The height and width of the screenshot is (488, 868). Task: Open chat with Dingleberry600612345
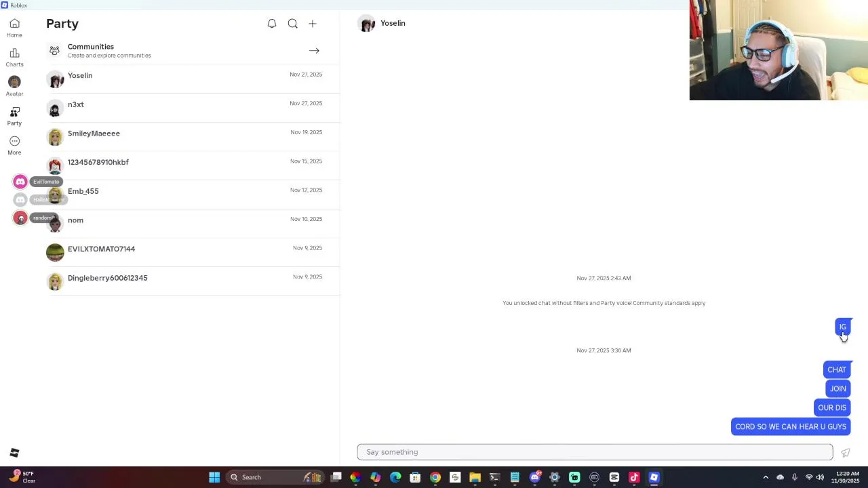[193, 281]
